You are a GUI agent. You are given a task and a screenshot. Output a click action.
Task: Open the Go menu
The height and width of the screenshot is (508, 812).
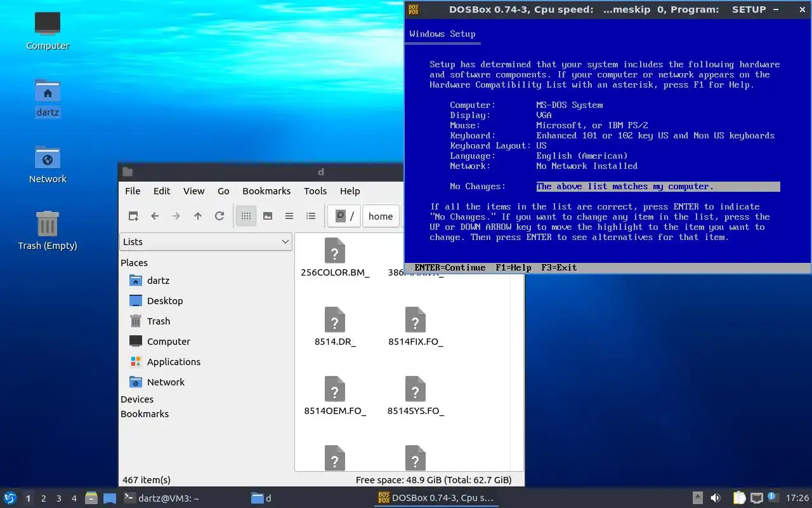[223, 190]
